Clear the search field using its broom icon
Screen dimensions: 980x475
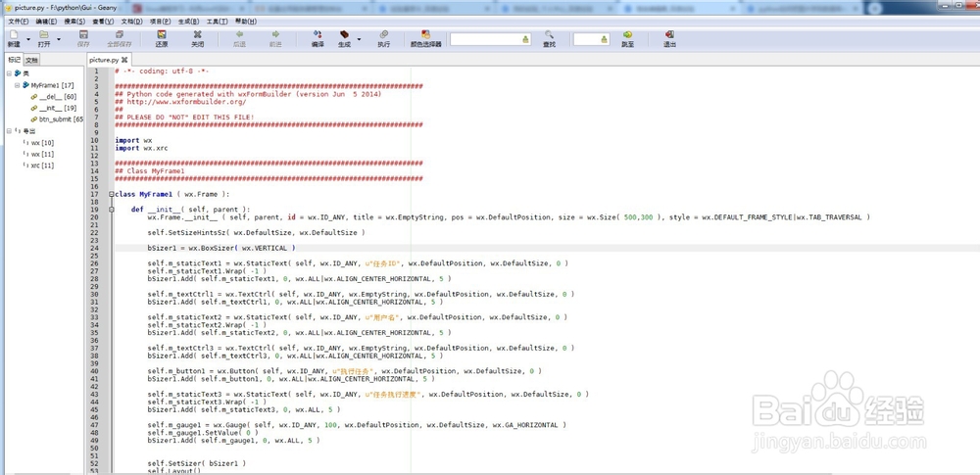(x=525, y=39)
